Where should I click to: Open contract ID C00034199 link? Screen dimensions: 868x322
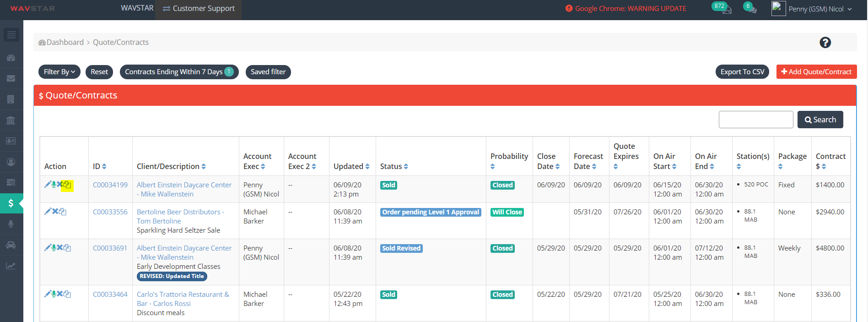click(x=110, y=185)
